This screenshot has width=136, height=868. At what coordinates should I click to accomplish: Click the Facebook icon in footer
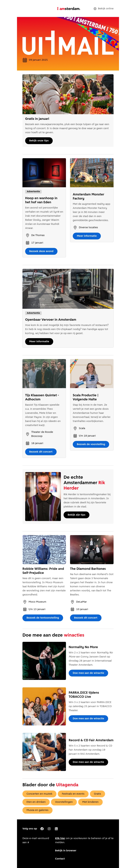click(x=42, y=829)
